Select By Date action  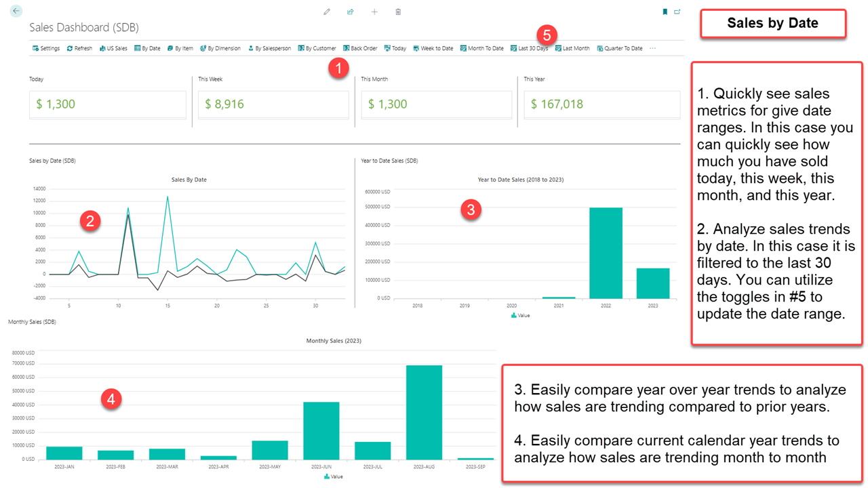tap(147, 48)
